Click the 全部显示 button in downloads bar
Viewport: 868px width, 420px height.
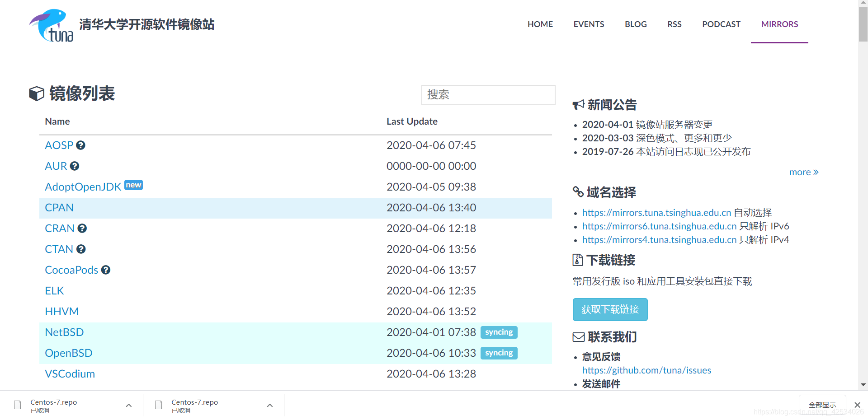822,405
